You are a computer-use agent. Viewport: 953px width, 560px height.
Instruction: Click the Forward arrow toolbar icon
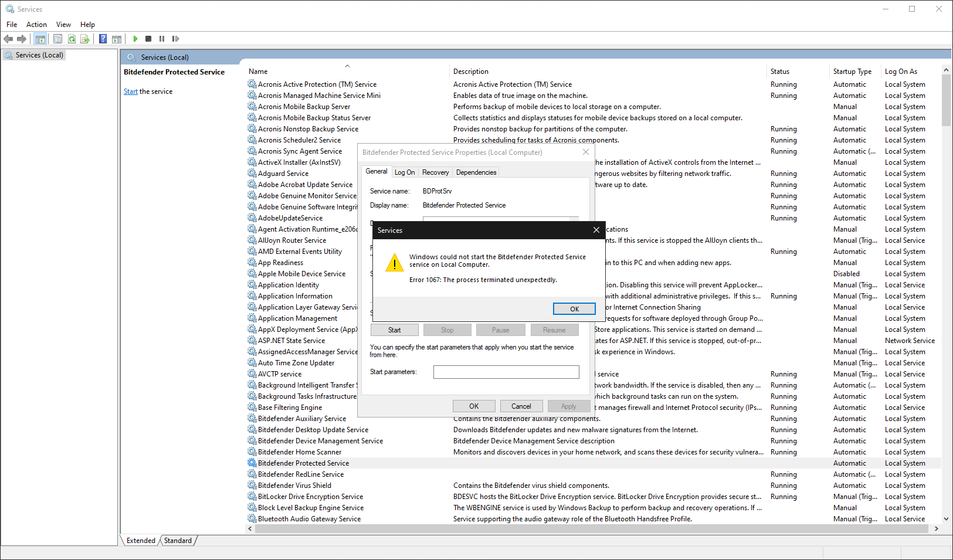tap(22, 39)
